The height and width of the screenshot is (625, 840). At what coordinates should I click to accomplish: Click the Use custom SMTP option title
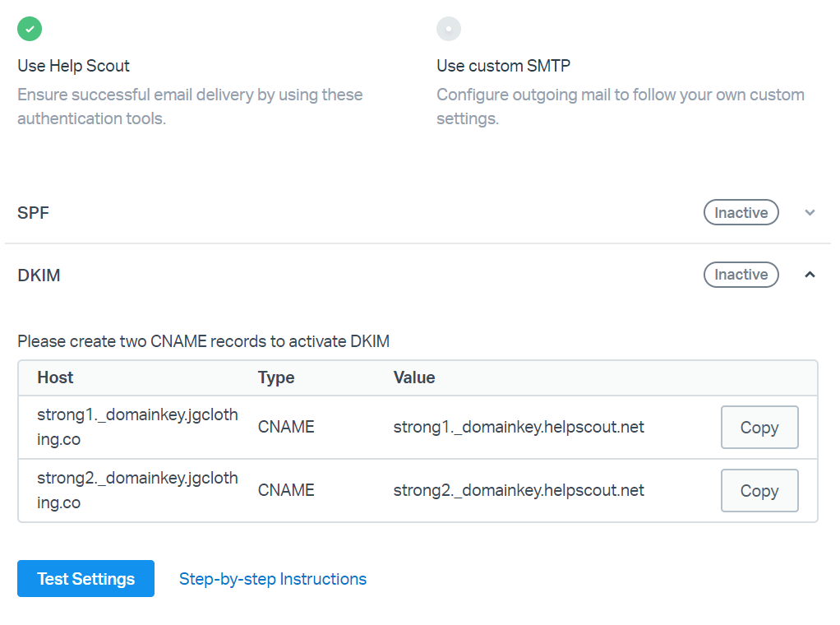[503, 66]
